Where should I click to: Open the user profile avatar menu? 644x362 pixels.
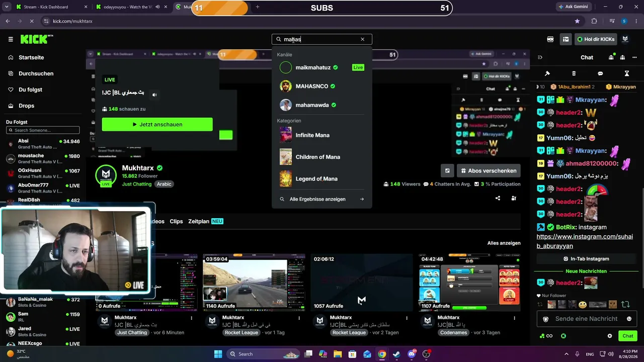(x=625, y=39)
